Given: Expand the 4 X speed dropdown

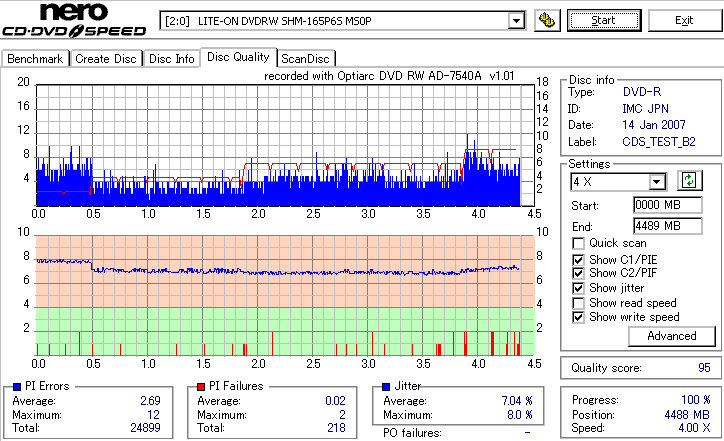Looking at the screenshot, I should [656, 182].
